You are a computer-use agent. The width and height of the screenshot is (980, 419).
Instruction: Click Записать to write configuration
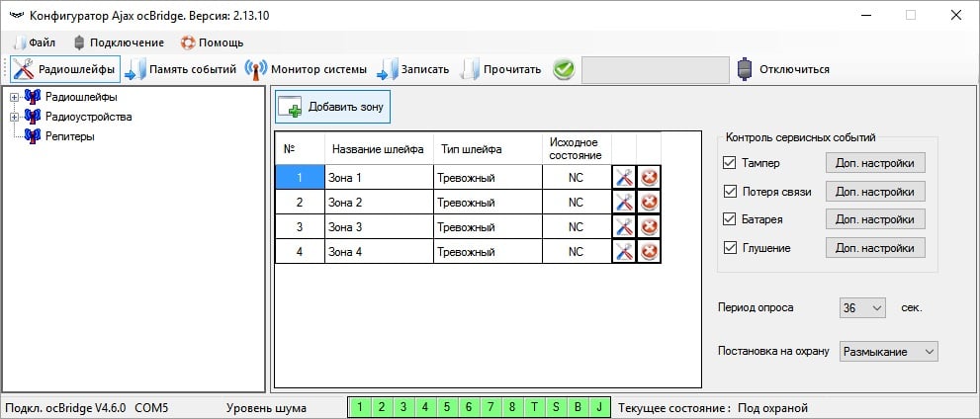(413, 69)
